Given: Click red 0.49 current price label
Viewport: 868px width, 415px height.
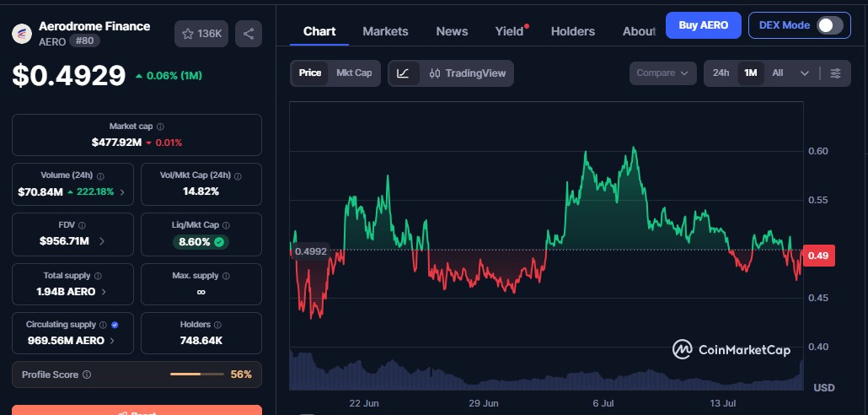Looking at the screenshot, I should [818, 256].
